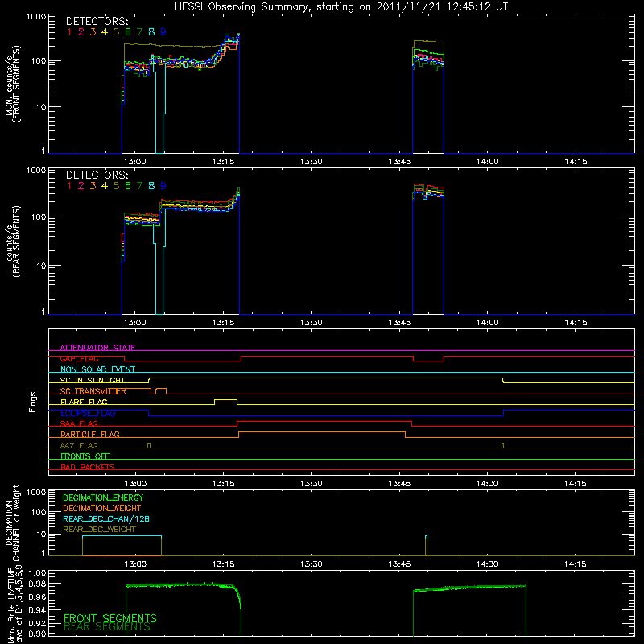
Task: Select green detector 6 in front segments legend
Action: point(128,32)
